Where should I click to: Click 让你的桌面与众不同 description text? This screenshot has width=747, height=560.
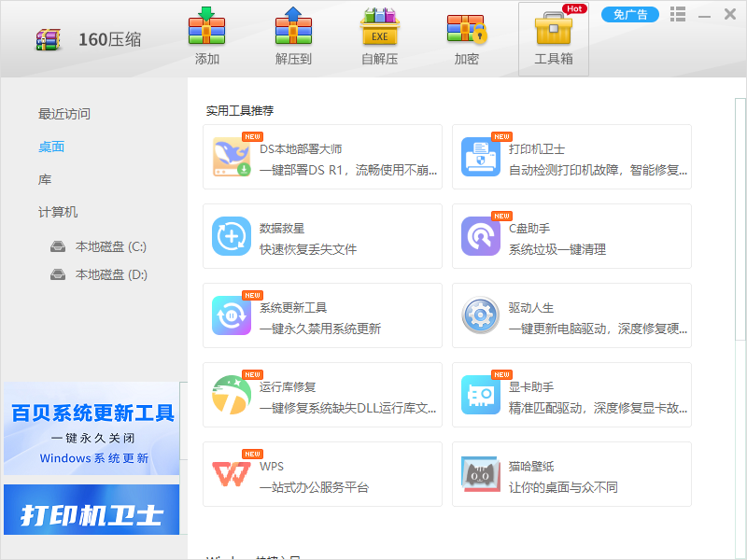563,487
